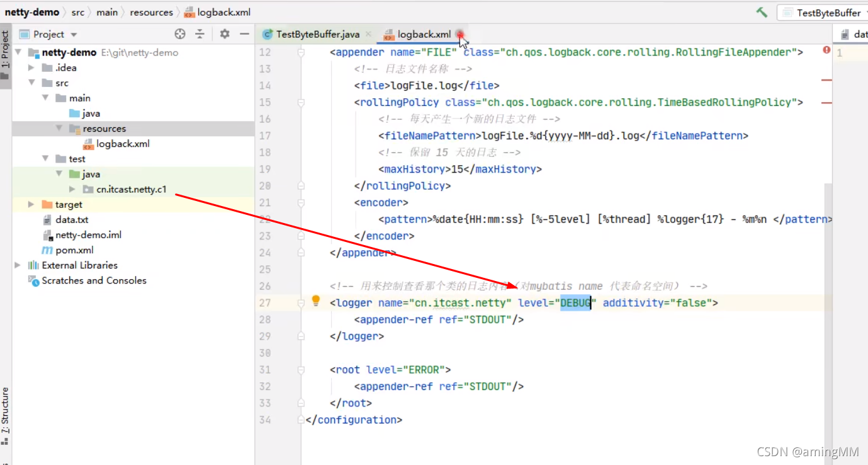The image size is (868, 465).
Task: Click the Scratches and Consoles icon
Action: [x=33, y=280]
